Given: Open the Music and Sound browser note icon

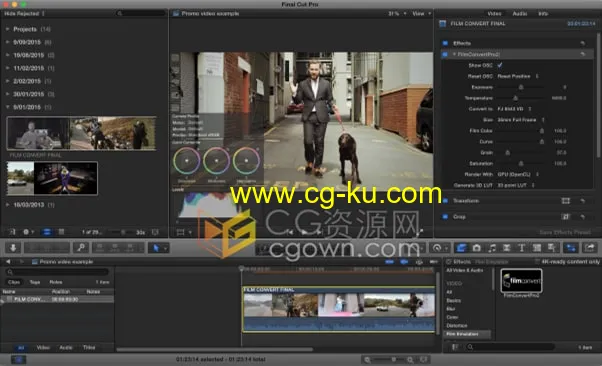Looking at the screenshot, I should point(492,248).
